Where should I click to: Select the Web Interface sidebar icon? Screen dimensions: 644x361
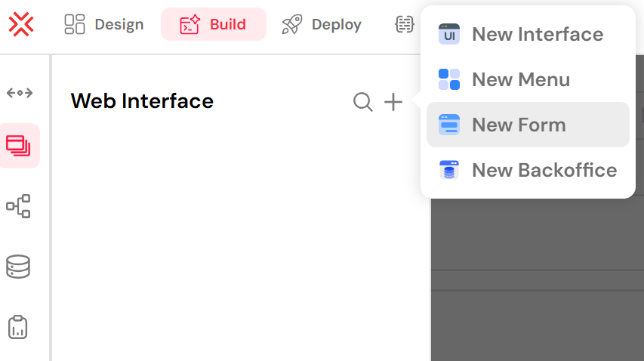(18, 146)
